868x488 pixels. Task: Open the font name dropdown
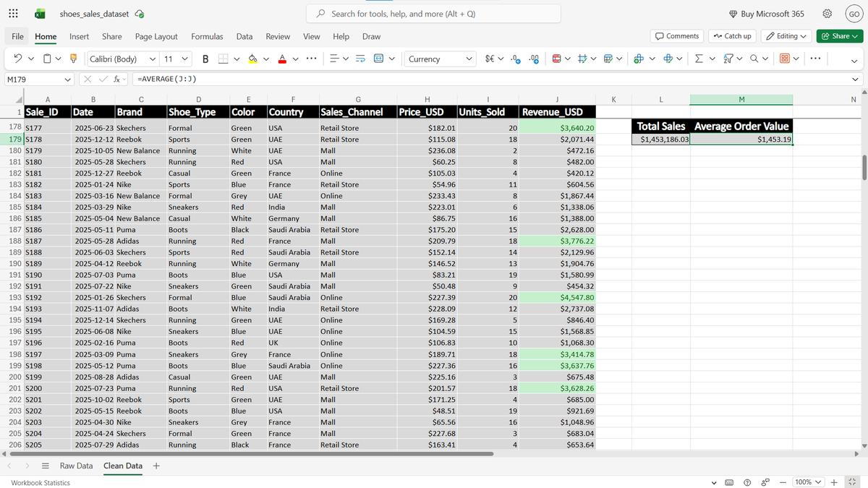153,59
